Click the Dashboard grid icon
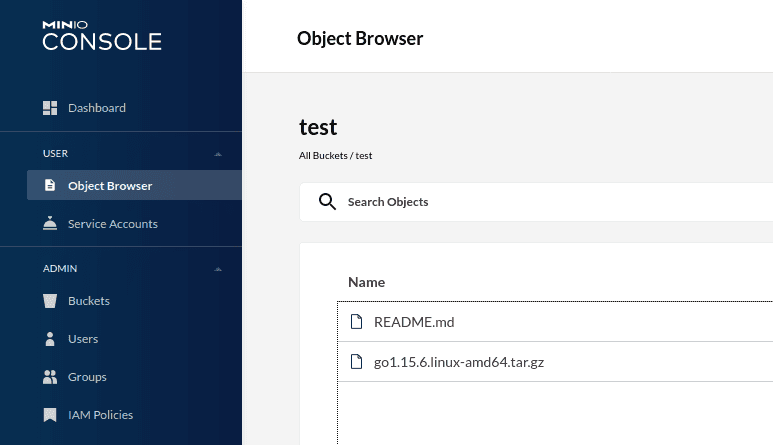Screen dimensions: 773x445 (x=50, y=108)
